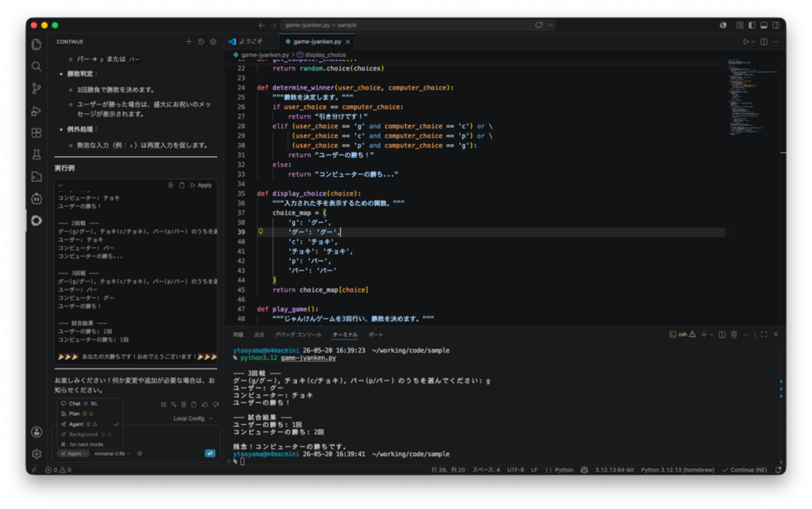Screen dimensions: 812x509
Task: Give thumbs down to the response
Action: pyautogui.click(x=216, y=404)
